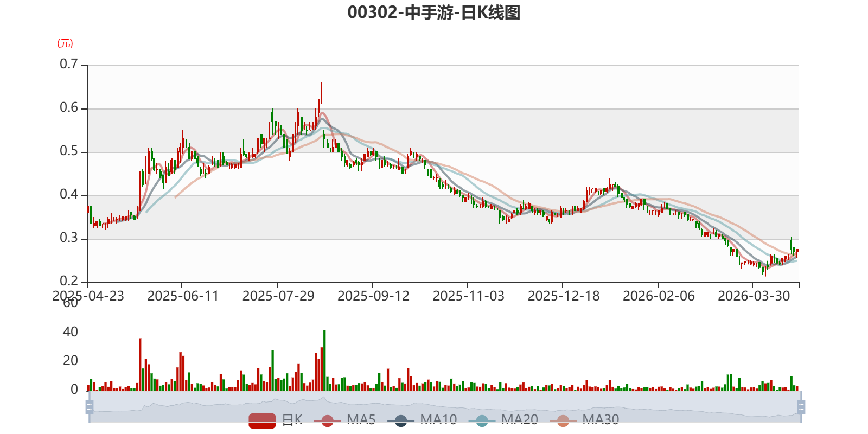
Task: Click the 20 volume axis label
Action: [x=71, y=360]
